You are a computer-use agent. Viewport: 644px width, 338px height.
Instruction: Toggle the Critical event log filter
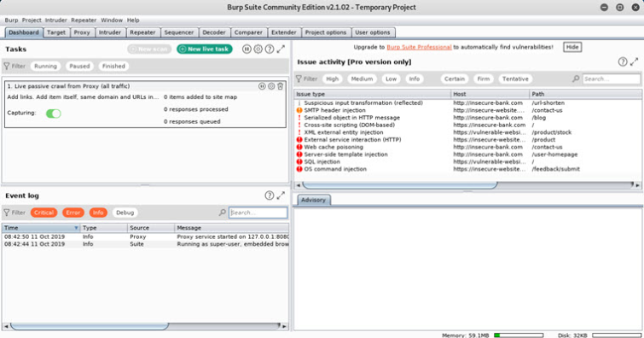[x=44, y=213]
